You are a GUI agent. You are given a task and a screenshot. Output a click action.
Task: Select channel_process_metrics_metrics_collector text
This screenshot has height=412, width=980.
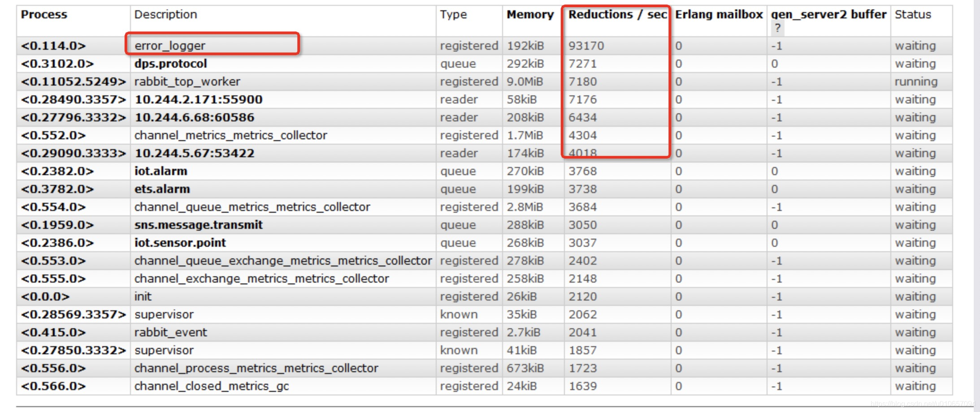click(256, 368)
